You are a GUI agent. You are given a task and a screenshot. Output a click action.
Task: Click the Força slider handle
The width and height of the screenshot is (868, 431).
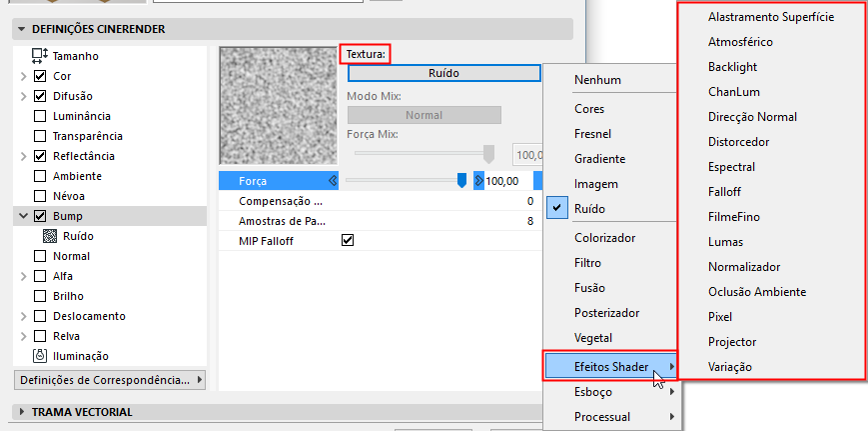(461, 181)
